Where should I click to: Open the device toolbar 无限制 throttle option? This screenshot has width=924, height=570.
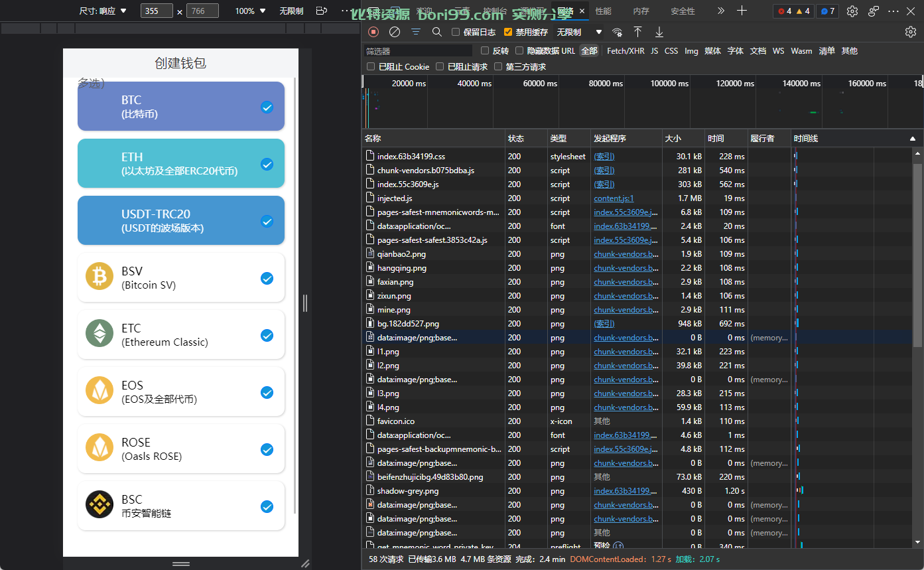[x=291, y=11]
